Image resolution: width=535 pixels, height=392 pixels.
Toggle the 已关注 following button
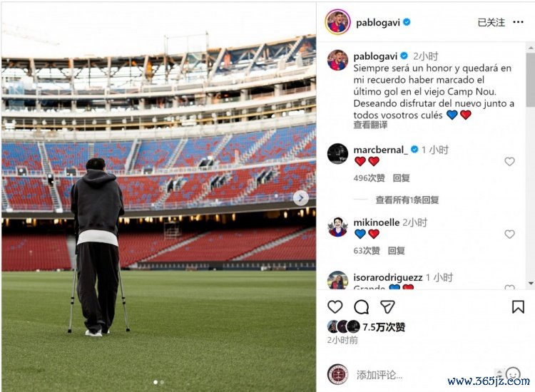tap(491, 23)
